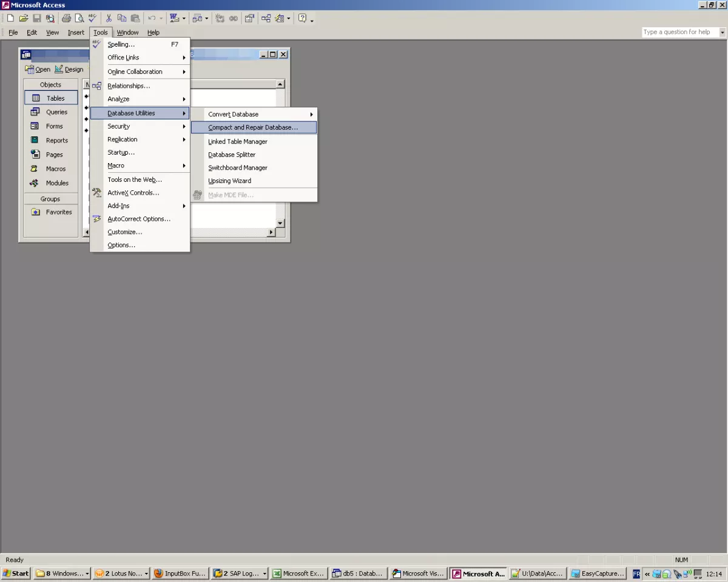728x582 pixels.
Task: Select ActiveX Controls menu item
Action: (140, 193)
